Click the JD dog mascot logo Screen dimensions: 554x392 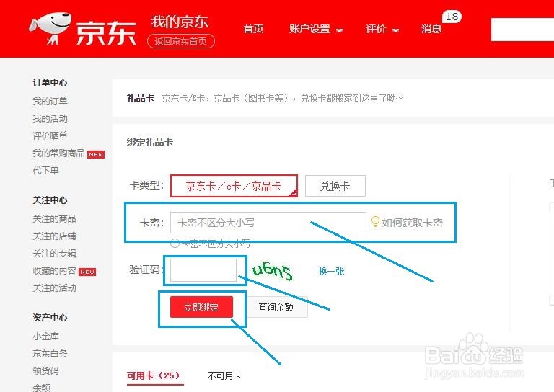tap(50, 28)
